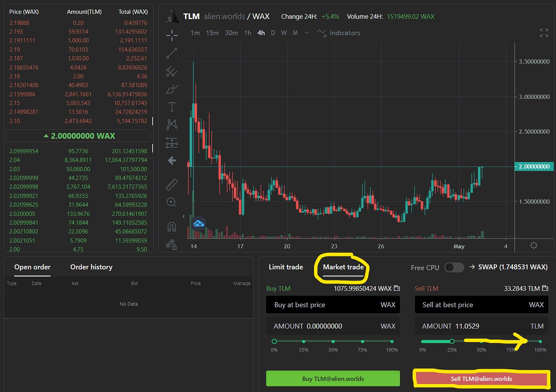Open the Indicators menu
The height and width of the screenshot is (392, 556).
[338, 33]
